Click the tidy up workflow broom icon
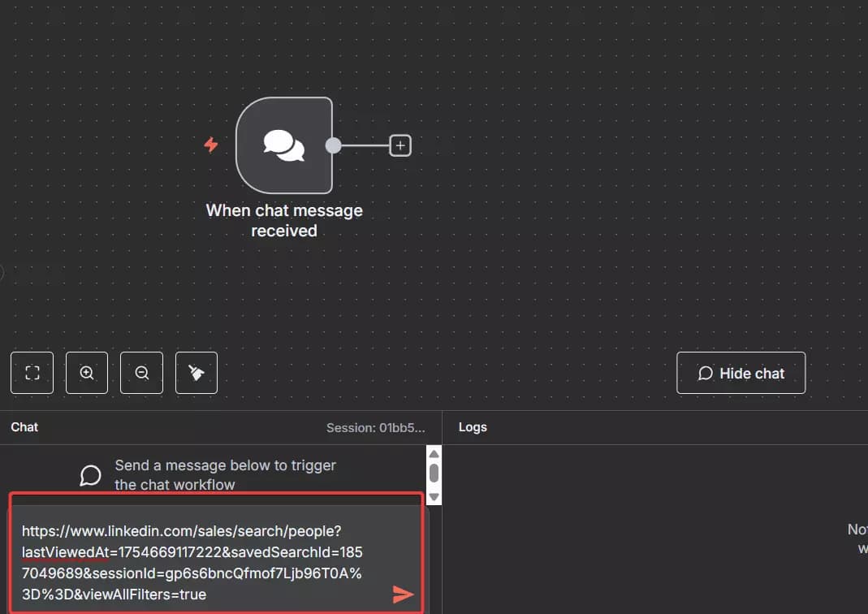 point(196,373)
